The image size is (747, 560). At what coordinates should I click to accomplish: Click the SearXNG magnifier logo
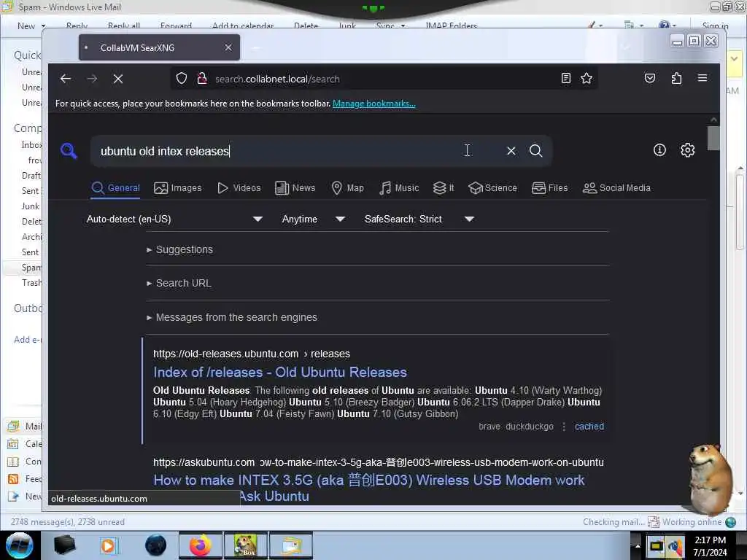pyautogui.click(x=69, y=151)
